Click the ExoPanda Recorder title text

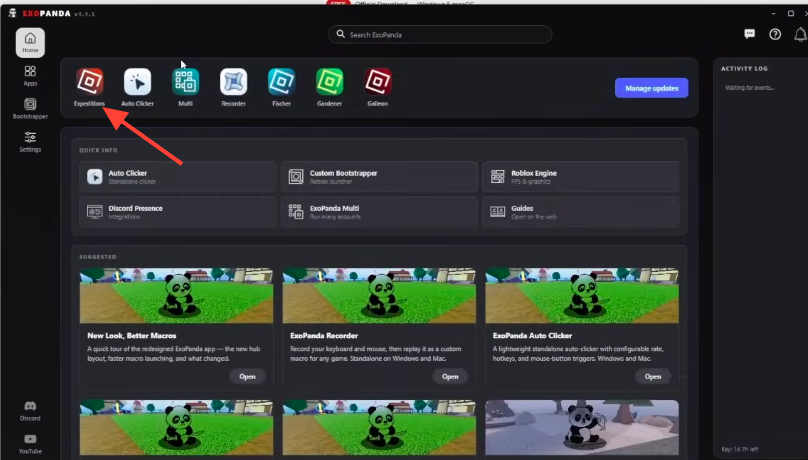324,335
